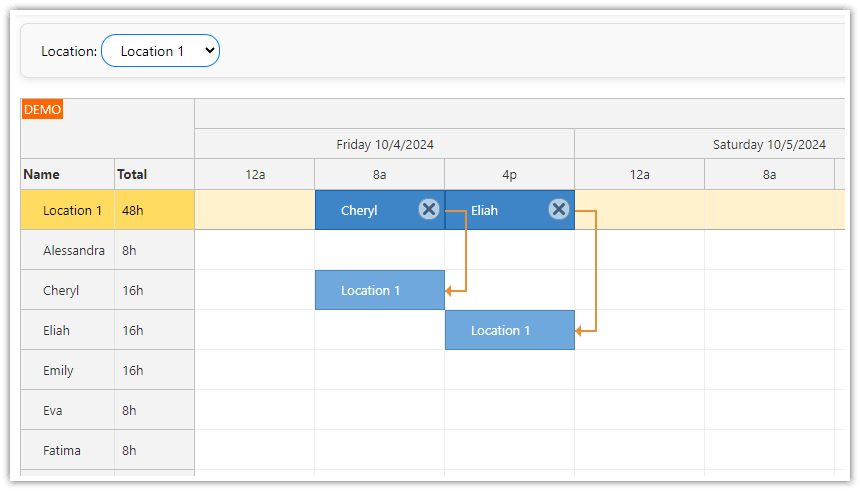Click the Name column header
The height and width of the screenshot is (491, 860).
(42, 174)
